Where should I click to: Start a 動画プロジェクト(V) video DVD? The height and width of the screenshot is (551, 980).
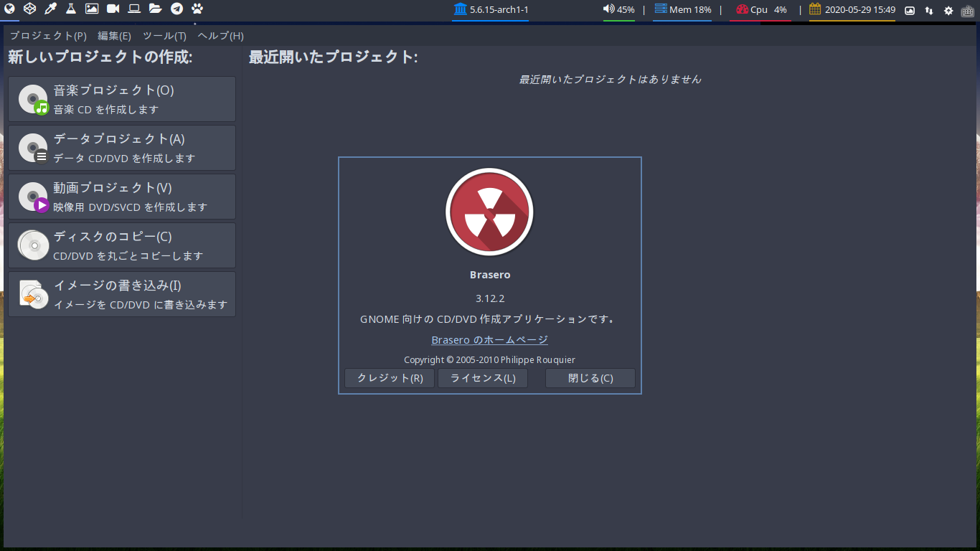122,197
